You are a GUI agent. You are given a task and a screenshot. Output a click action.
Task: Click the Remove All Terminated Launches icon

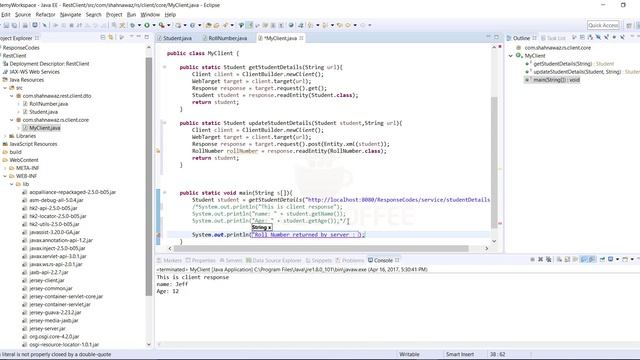[x=549, y=260]
